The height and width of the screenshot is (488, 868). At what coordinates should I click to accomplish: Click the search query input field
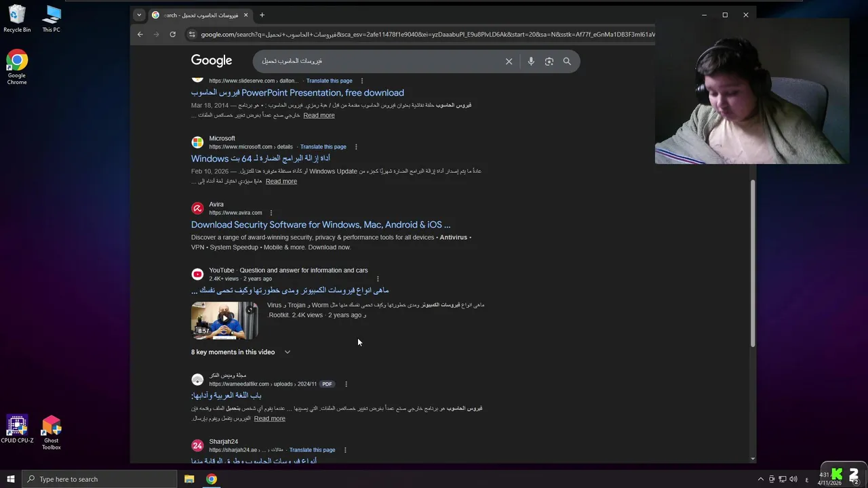pyautogui.click(x=380, y=61)
